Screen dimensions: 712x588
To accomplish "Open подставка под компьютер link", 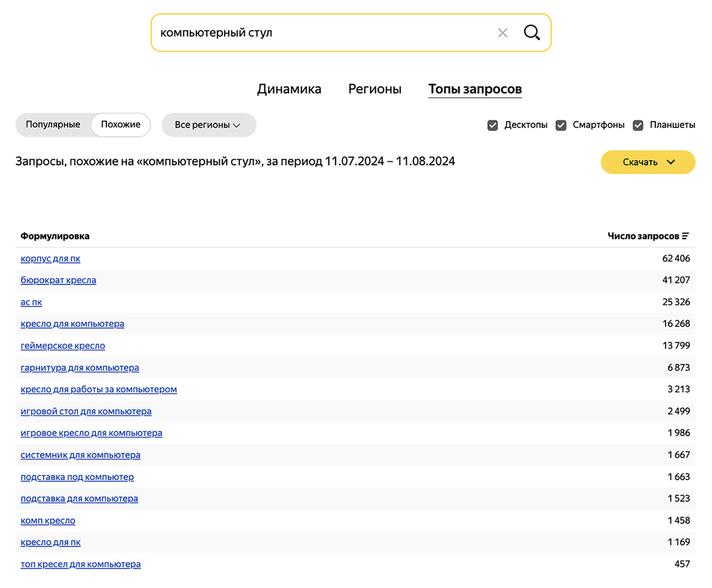I will (x=77, y=477).
